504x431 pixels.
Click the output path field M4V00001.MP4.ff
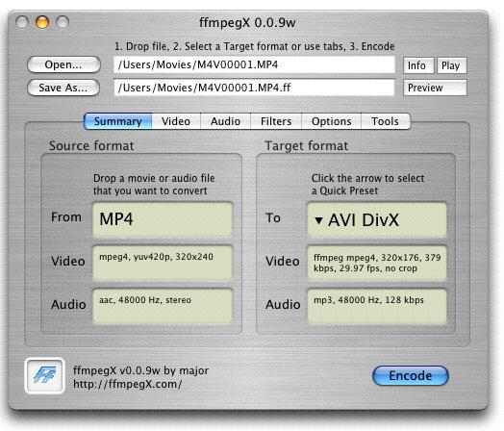coord(254,88)
